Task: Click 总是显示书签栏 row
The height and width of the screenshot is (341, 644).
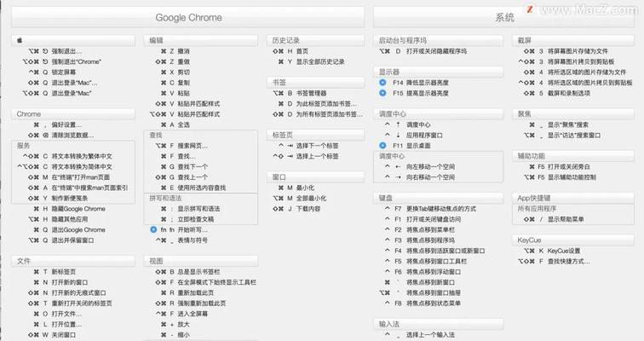Action: [x=187, y=272]
